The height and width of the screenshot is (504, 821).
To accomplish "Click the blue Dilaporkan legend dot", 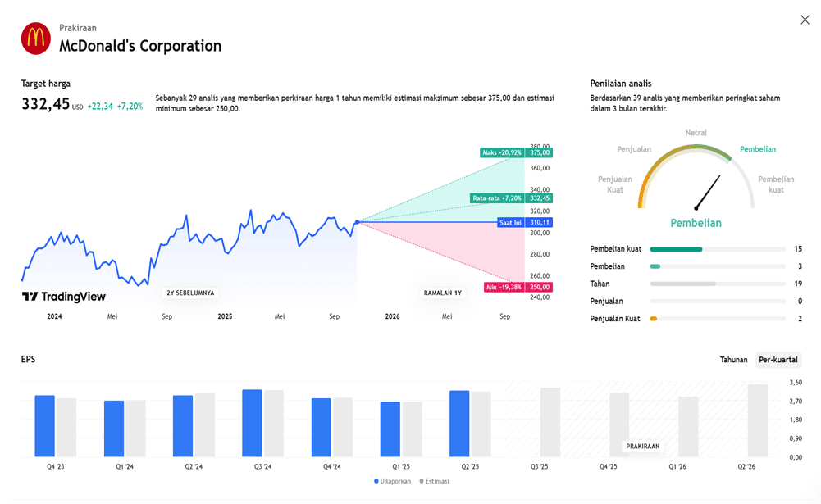I will [376, 481].
